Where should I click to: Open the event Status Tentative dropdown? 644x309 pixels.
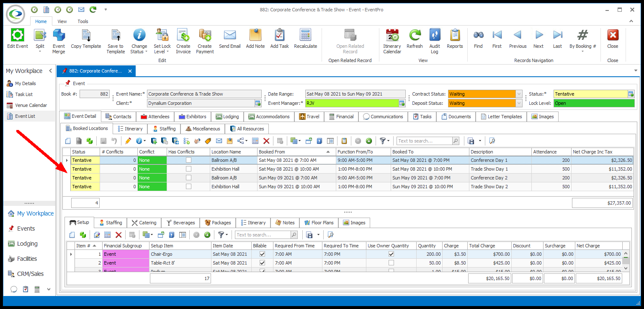pyautogui.click(x=631, y=94)
